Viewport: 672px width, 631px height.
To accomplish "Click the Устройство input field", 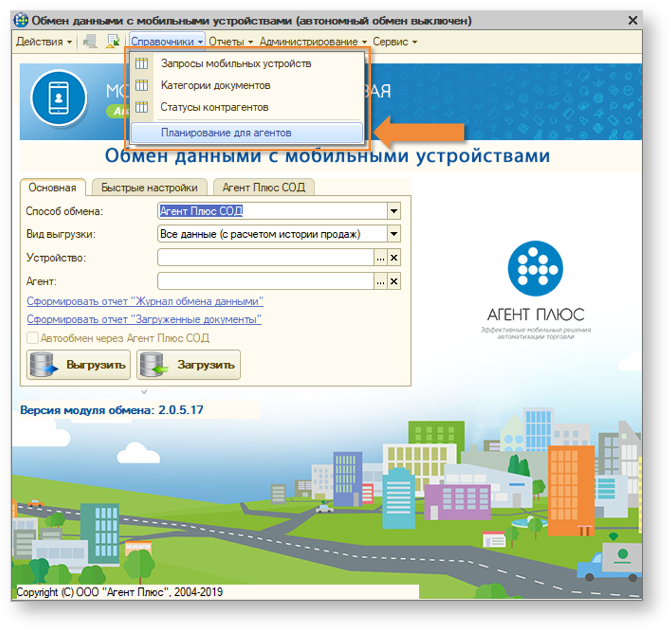I will coord(266,258).
